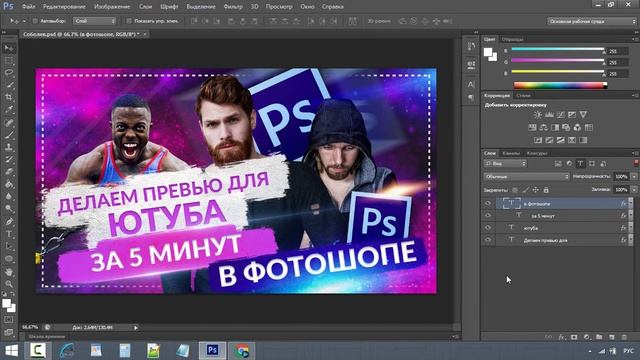This screenshot has height=360, width=640.
Task: Toggle the Автовыбор checkbox
Action: click(35, 21)
